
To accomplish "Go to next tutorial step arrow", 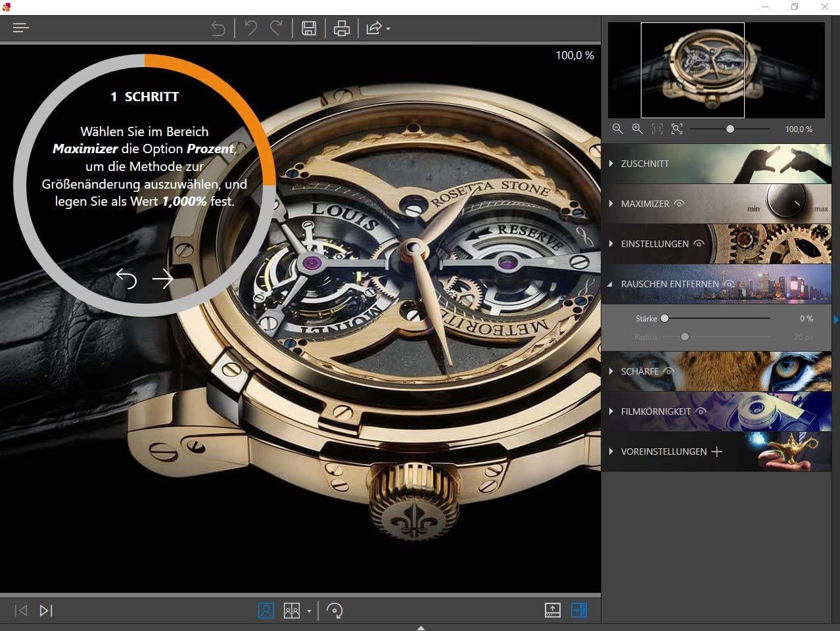I will click(x=162, y=279).
